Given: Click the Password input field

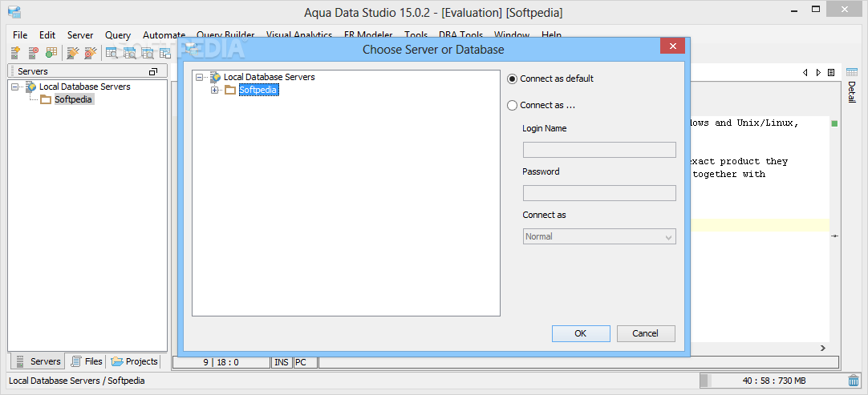Looking at the screenshot, I should click(x=599, y=193).
